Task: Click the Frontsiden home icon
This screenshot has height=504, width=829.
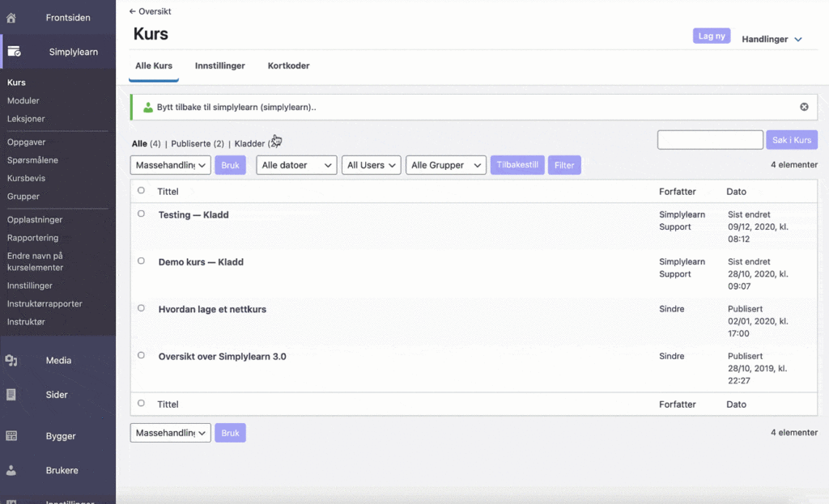Action: [x=11, y=18]
